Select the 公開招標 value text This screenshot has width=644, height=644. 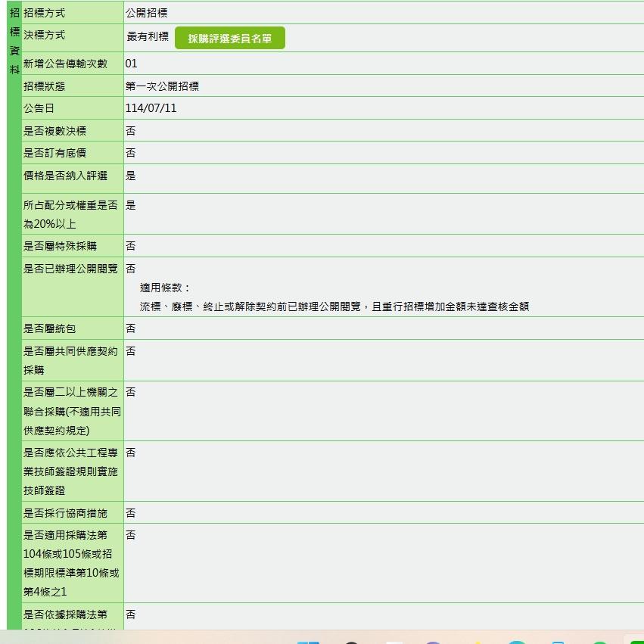(x=147, y=13)
